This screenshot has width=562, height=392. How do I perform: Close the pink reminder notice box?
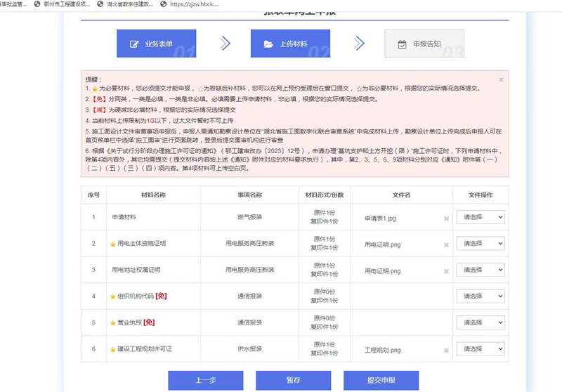(x=501, y=80)
